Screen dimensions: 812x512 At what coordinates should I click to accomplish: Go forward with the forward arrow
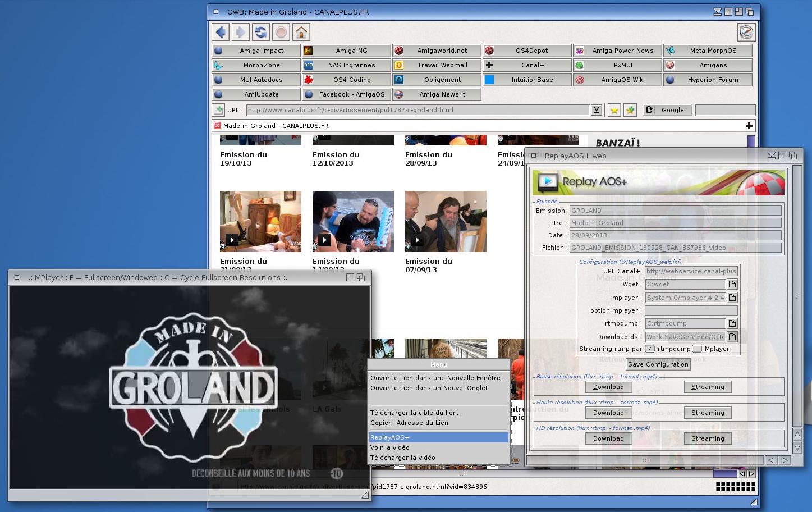(241, 32)
